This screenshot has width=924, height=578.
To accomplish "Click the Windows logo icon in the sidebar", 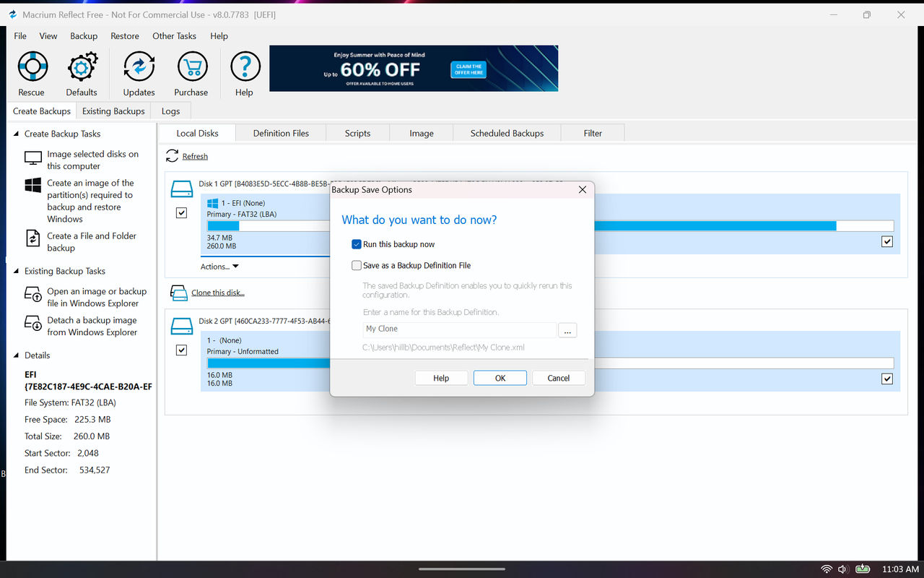I will point(33,186).
